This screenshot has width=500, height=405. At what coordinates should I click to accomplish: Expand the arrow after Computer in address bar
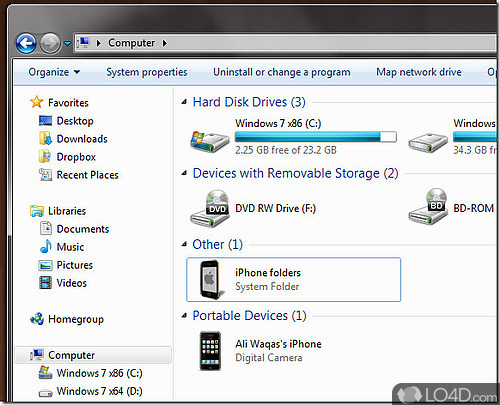(x=165, y=43)
